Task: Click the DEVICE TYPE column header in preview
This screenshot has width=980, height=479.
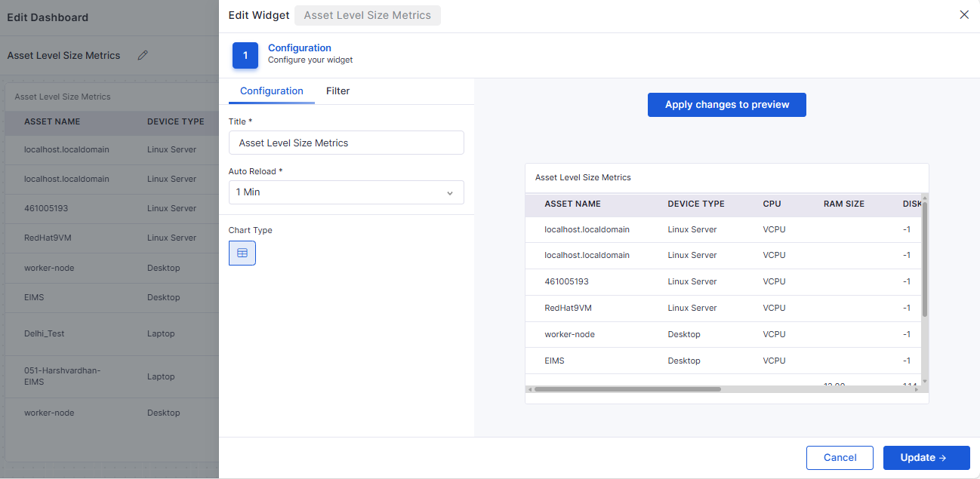Action: tap(695, 204)
